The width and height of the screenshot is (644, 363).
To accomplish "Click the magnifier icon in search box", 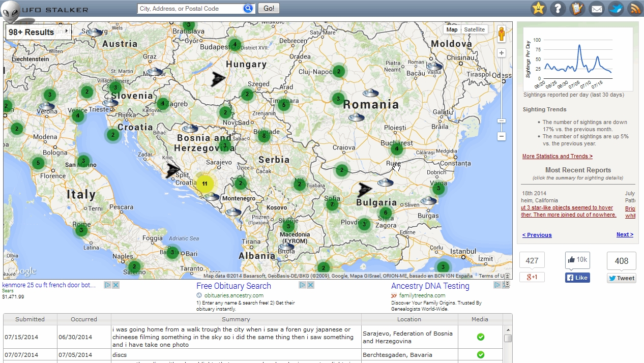I will (248, 9).
